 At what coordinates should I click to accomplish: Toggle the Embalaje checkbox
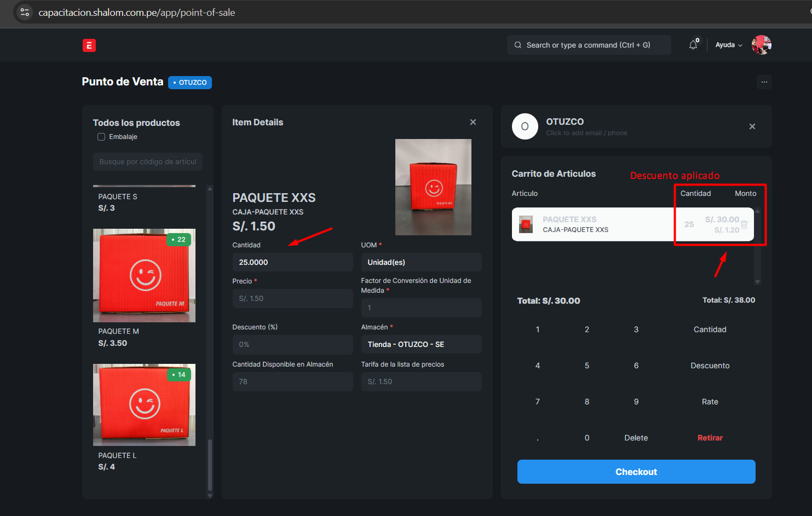pyautogui.click(x=101, y=137)
